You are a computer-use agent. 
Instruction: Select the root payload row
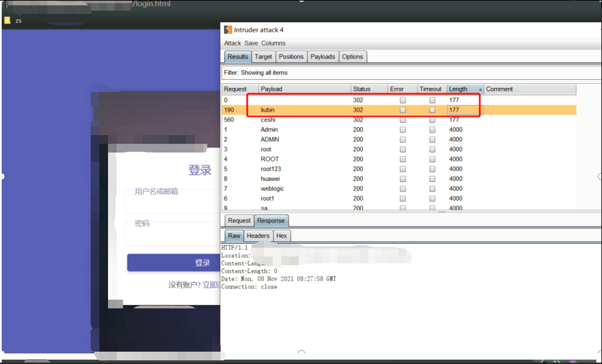399,150
